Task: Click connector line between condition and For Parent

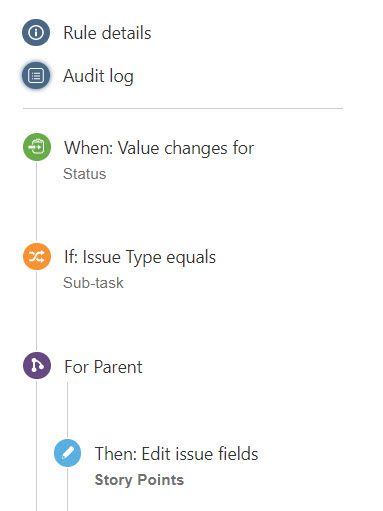Action: point(37,311)
